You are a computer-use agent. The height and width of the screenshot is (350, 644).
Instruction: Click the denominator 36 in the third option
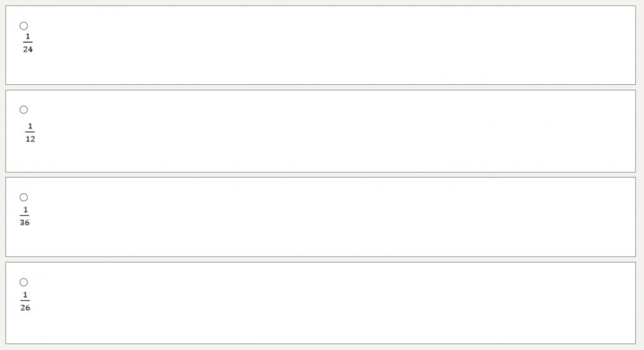[24, 223]
